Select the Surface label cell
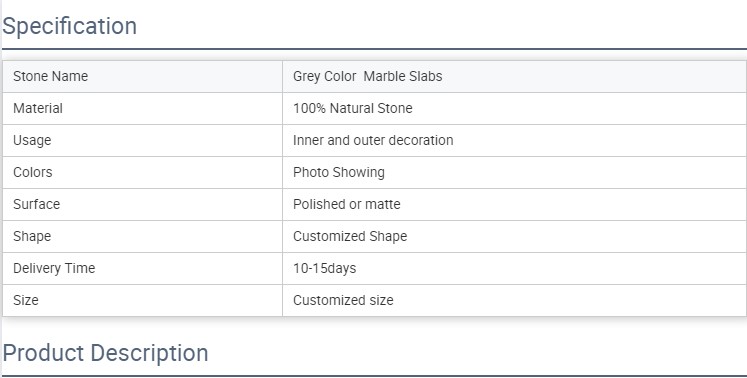747x378 pixels. (142, 204)
